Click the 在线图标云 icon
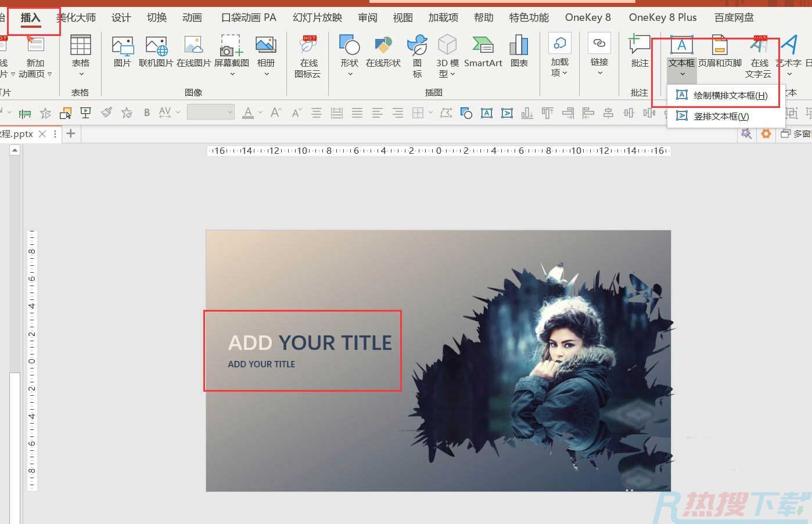Image resolution: width=812 pixels, height=524 pixels. [x=308, y=56]
